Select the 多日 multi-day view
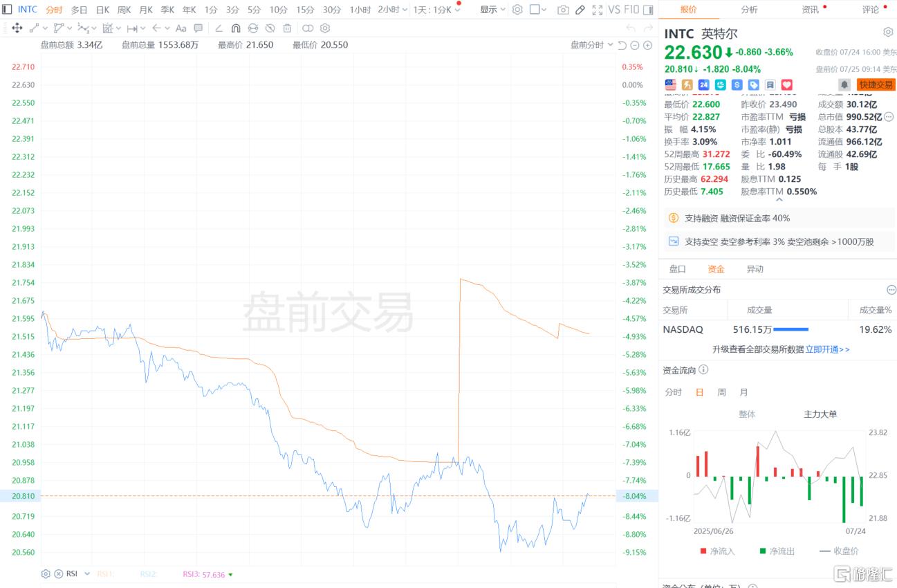Viewport: 897px width, 588px height. [x=79, y=10]
